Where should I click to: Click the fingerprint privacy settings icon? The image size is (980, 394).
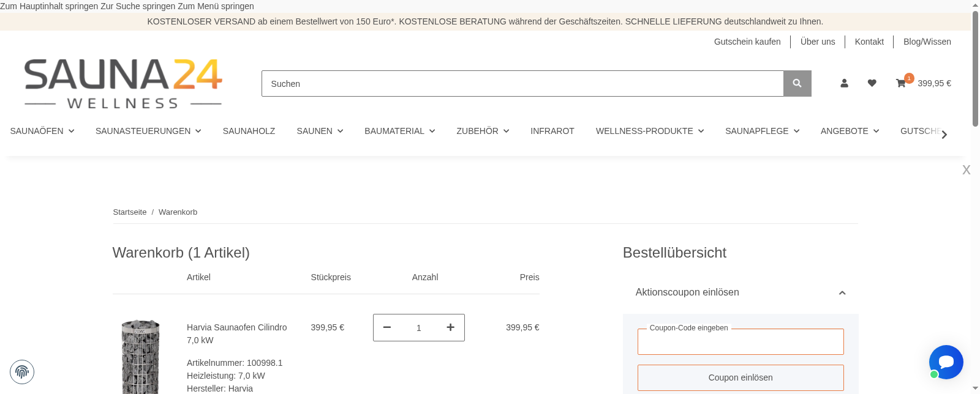pyautogui.click(x=22, y=372)
